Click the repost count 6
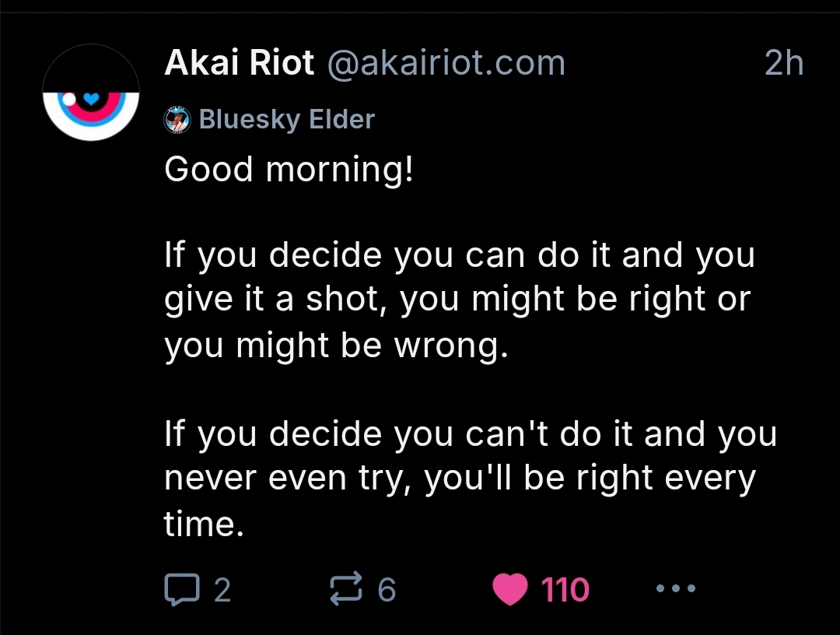The width and height of the screenshot is (840, 635). click(387, 590)
